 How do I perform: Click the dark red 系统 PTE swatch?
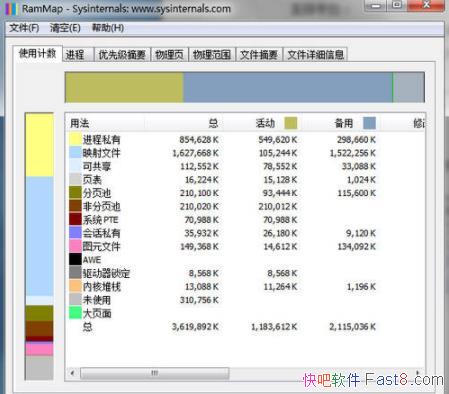click(x=75, y=219)
